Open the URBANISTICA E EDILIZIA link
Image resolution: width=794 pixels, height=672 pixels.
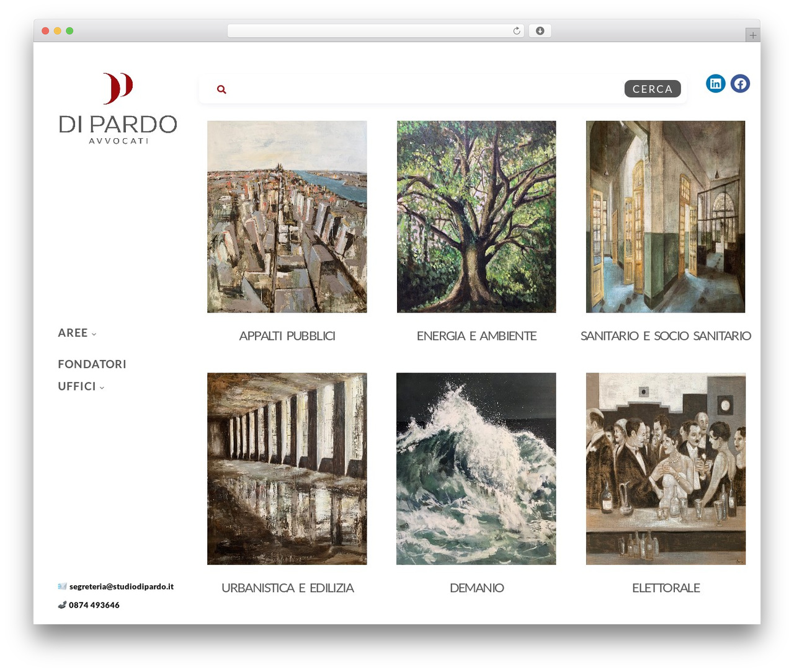point(287,588)
